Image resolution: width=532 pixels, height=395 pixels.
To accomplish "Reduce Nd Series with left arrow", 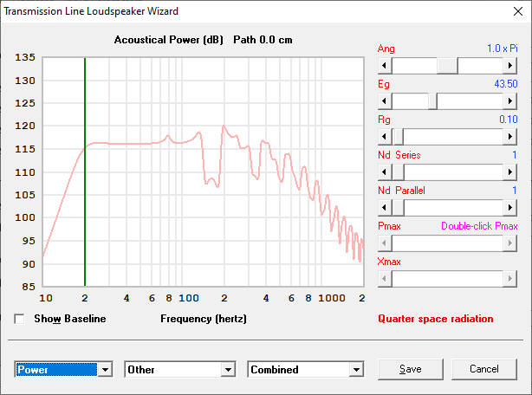I will click(x=385, y=172).
